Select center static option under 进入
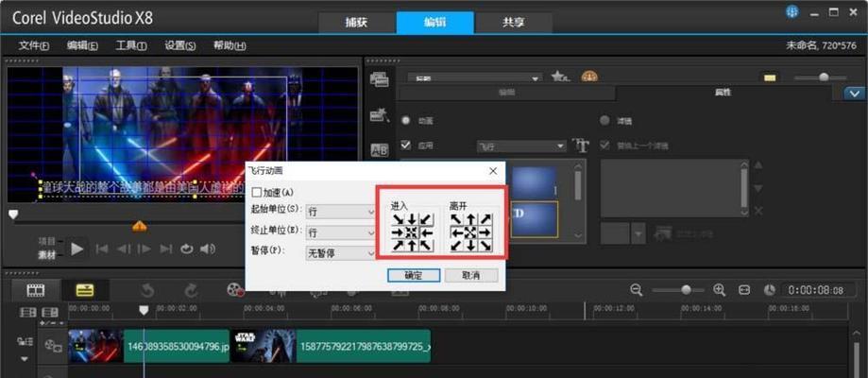 click(411, 232)
